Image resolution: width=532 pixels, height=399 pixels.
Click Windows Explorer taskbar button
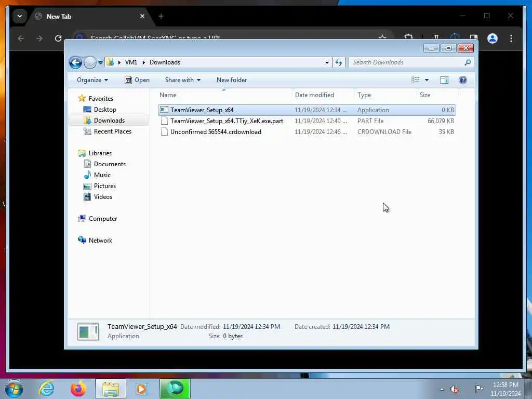[x=111, y=389]
